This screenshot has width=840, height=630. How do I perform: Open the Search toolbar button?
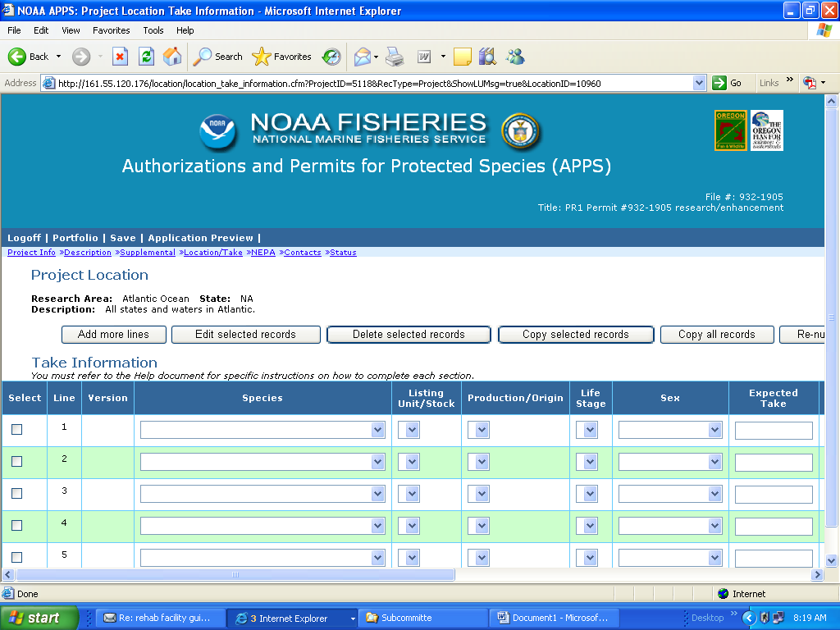(x=218, y=57)
